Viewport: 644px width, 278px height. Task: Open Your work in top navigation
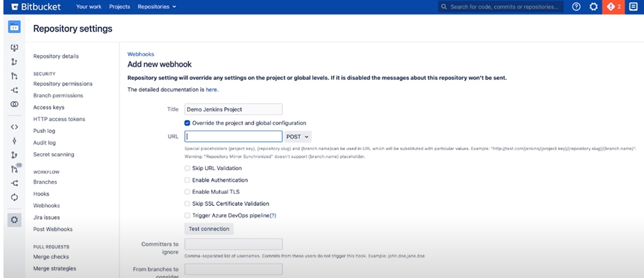pos(89,7)
